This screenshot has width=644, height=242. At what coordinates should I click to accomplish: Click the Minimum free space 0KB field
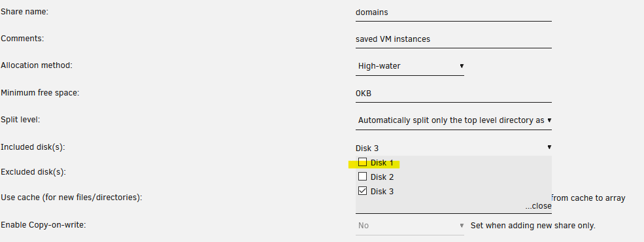[x=454, y=94]
